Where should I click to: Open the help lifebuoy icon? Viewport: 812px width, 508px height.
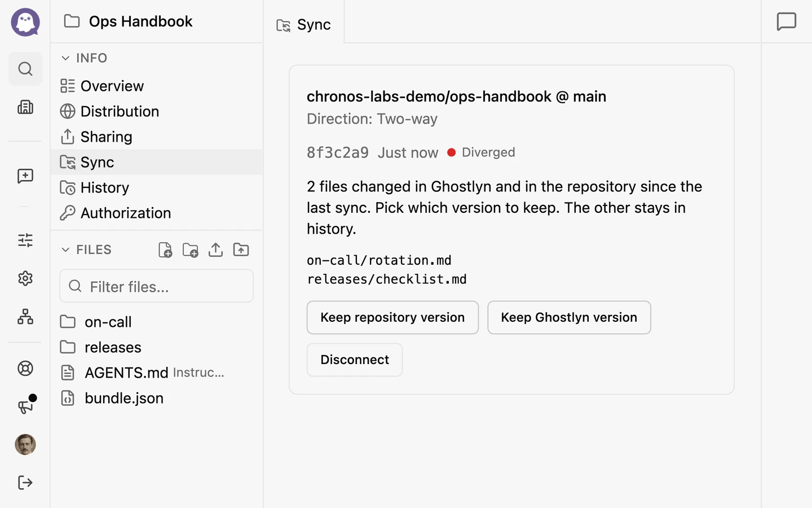25,369
